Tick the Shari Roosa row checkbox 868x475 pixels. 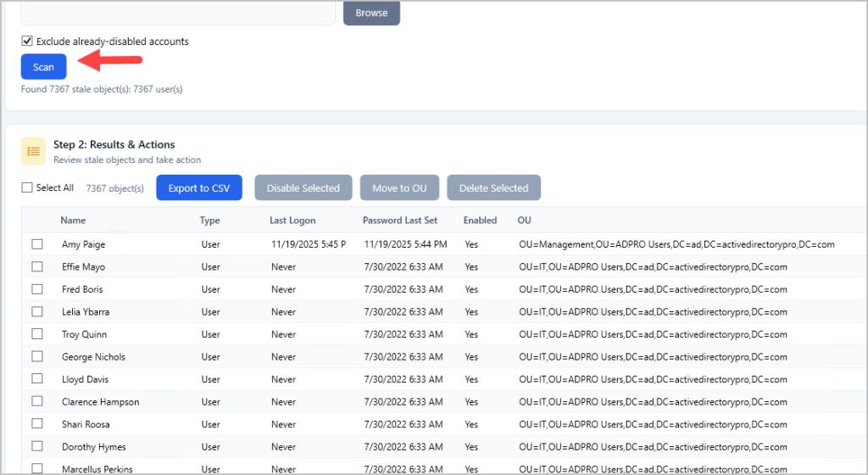[37, 424]
